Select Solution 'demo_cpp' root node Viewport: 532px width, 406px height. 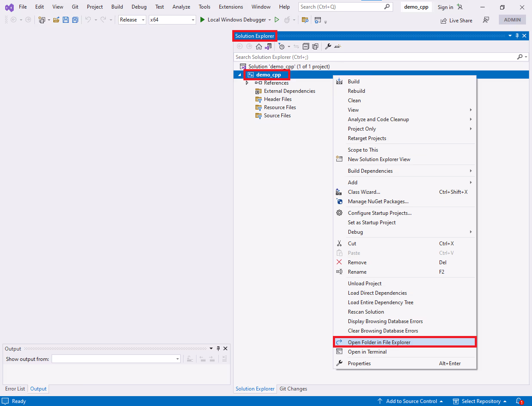click(x=289, y=67)
